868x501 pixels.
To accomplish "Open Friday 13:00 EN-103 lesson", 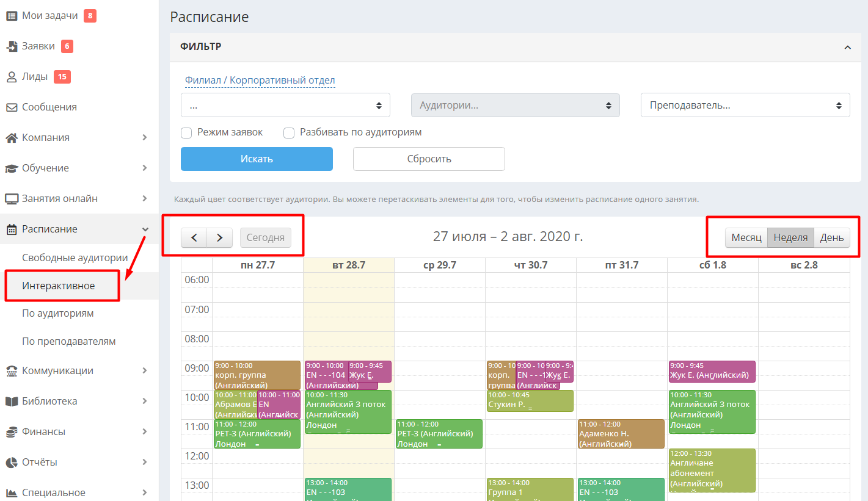I will pos(621,489).
